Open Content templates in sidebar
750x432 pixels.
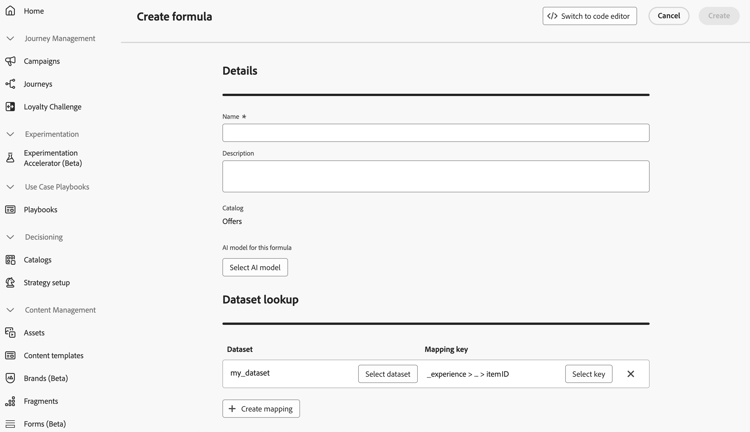53,356
